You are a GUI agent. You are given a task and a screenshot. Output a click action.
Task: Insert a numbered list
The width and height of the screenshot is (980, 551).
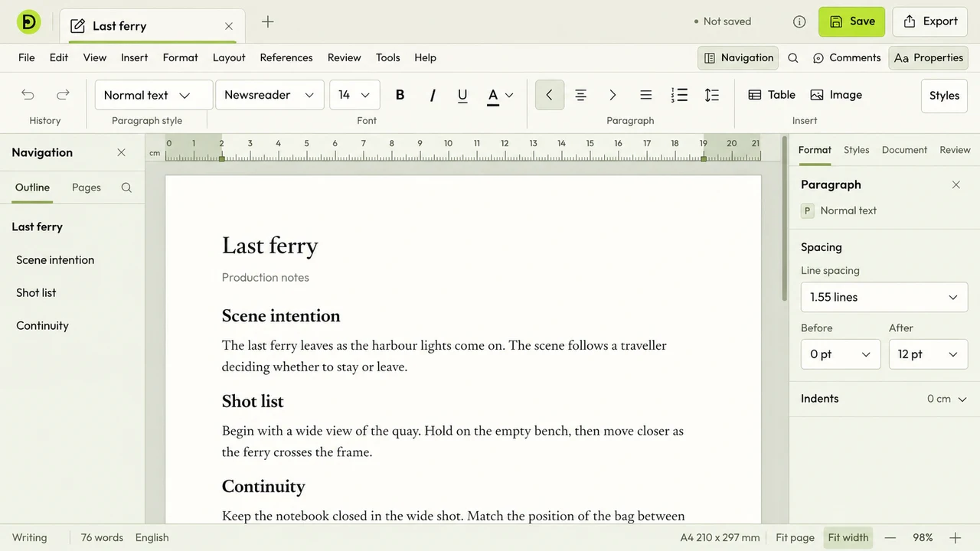[679, 95]
